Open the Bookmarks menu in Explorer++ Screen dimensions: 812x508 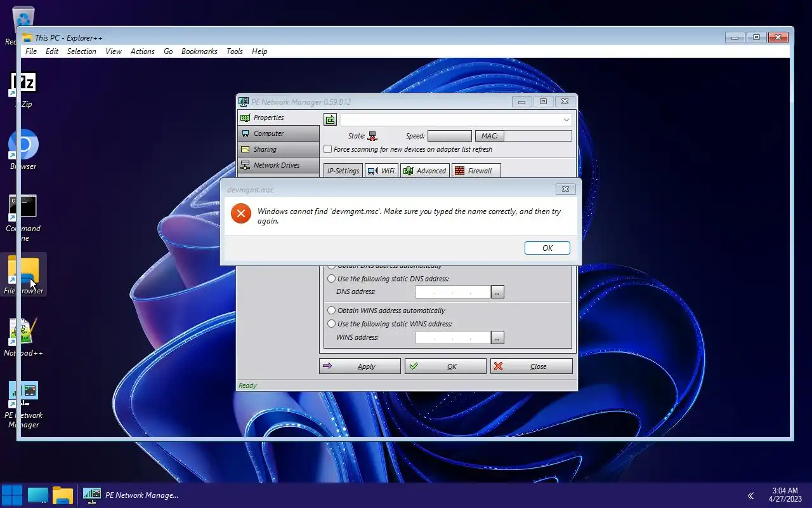click(x=199, y=51)
